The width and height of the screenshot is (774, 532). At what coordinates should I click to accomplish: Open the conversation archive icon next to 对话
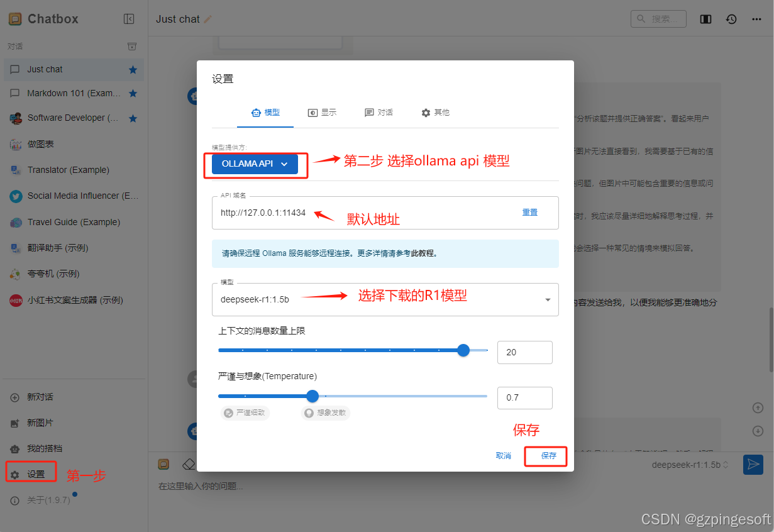point(132,47)
